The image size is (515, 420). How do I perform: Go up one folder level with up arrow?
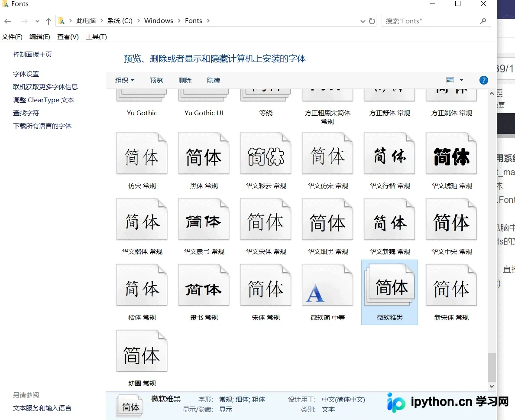(49, 21)
